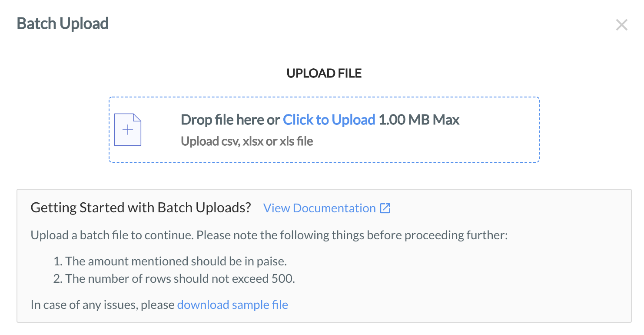Image resolution: width=644 pixels, height=335 pixels.
Task: Click external link icon beside View Documentation
Action: click(x=385, y=208)
